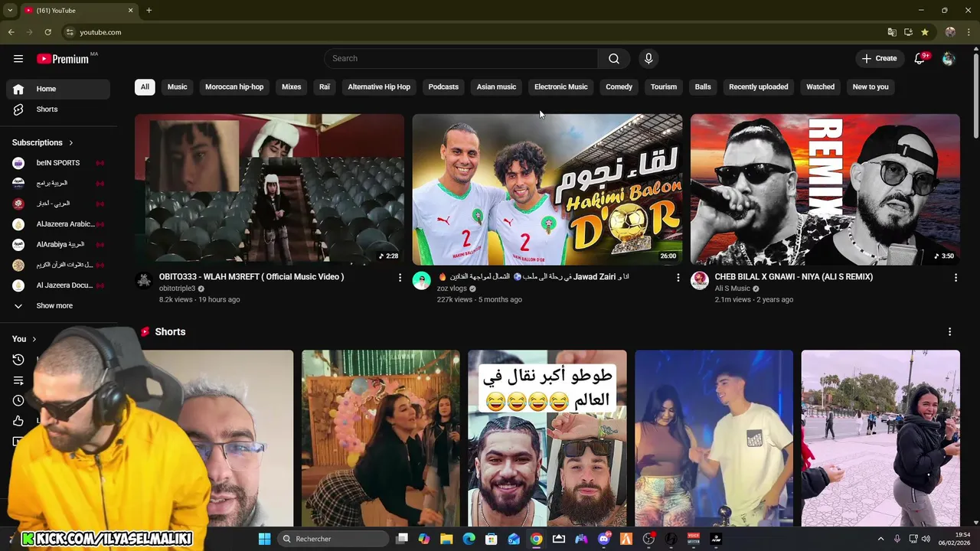Expand the Subscriptions section chevron
The height and width of the screenshot is (551, 980).
pyautogui.click(x=71, y=143)
